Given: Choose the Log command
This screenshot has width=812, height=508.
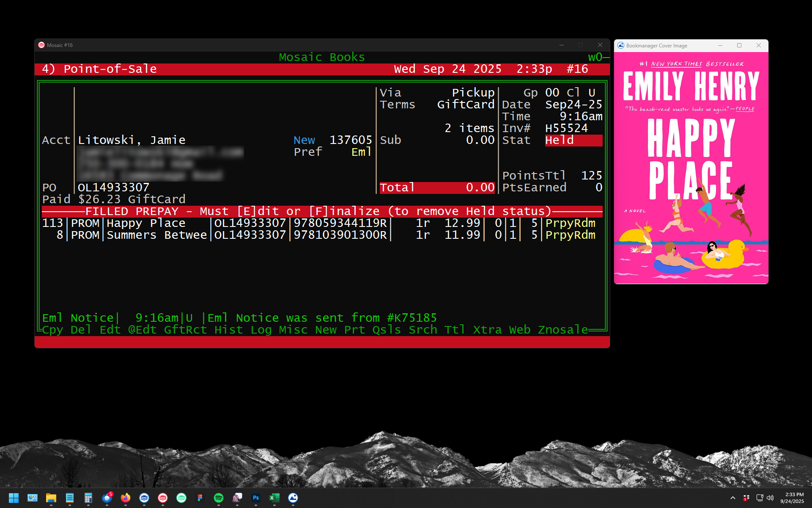Looking at the screenshot, I should coord(261,329).
